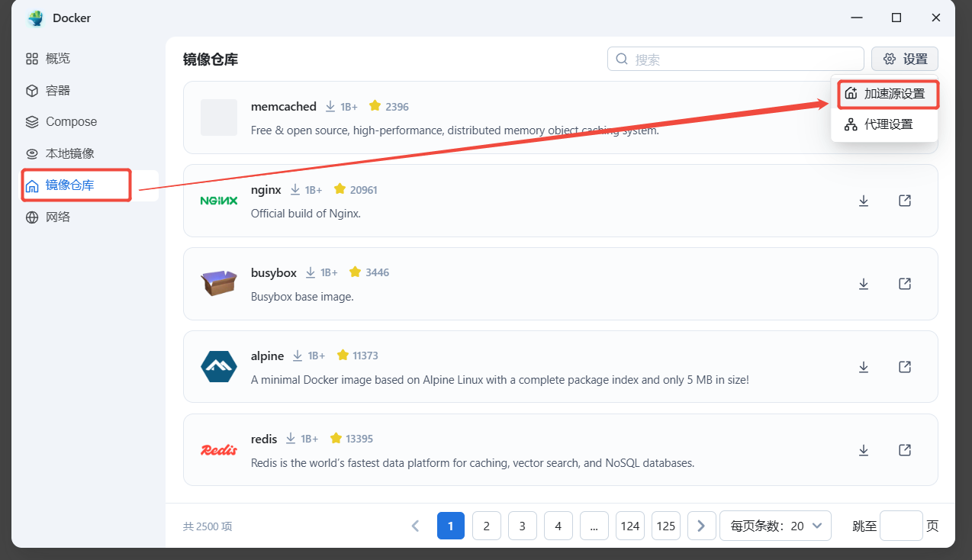Go to page 2 of results
972x560 pixels.
point(487,526)
